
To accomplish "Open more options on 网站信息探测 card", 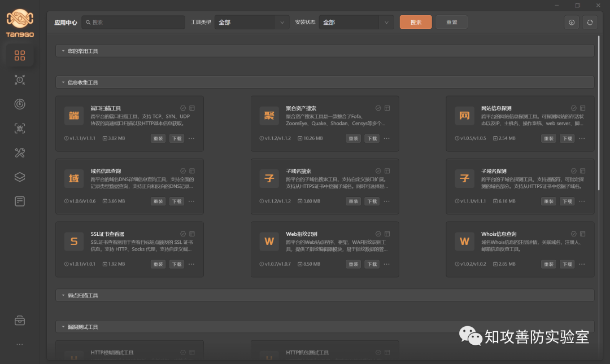I will [582, 138].
